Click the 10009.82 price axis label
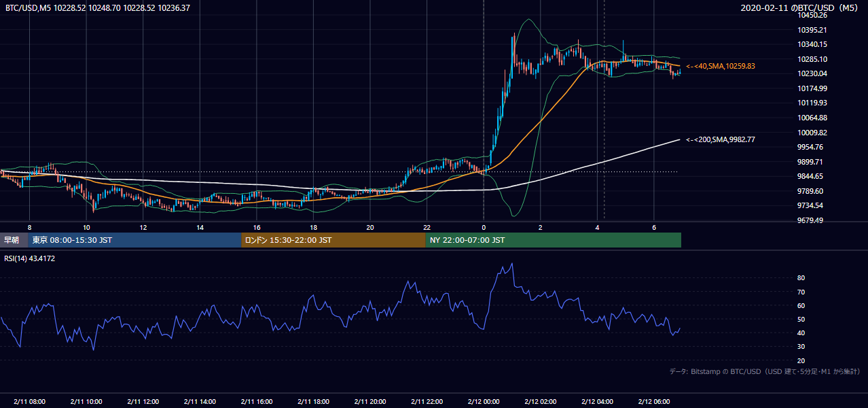This screenshot has width=868, height=408. 812,133
